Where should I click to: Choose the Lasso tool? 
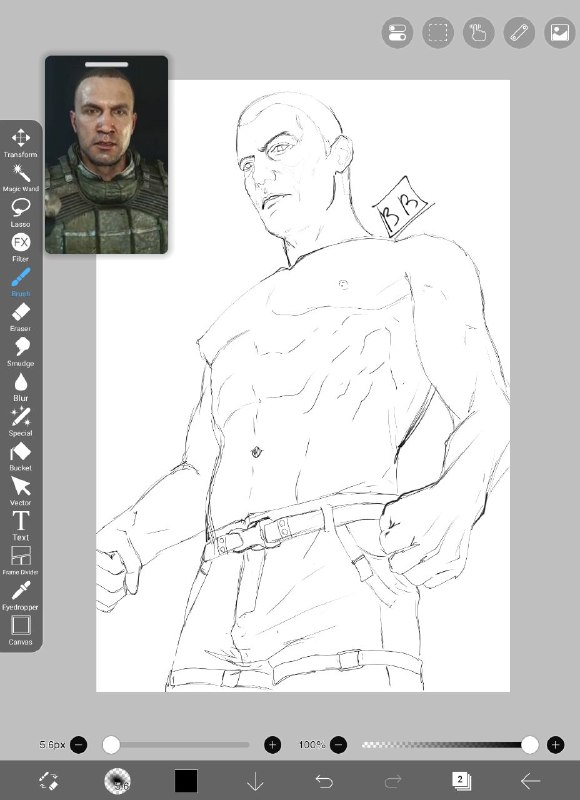click(x=20, y=213)
